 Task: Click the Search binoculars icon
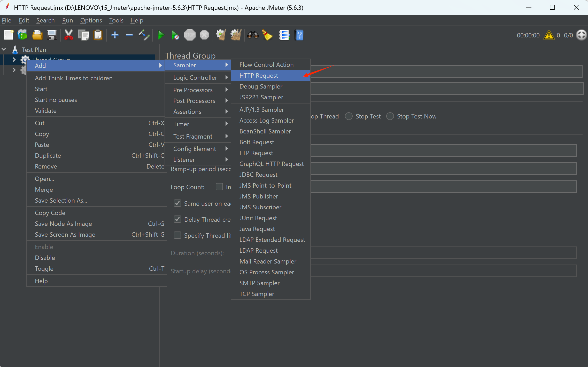point(253,35)
